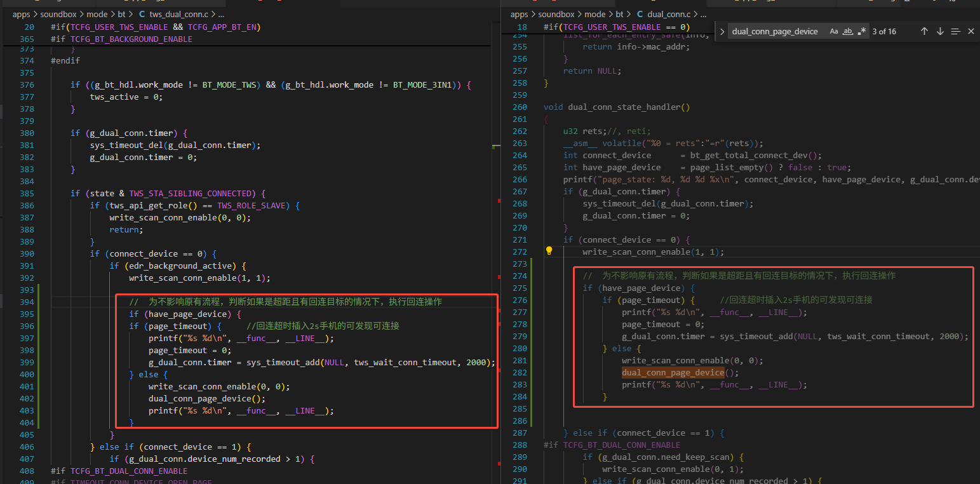The width and height of the screenshot is (980, 484).
Task: Open the 'bt' breadcrumb in left editor
Action: (121, 14)
